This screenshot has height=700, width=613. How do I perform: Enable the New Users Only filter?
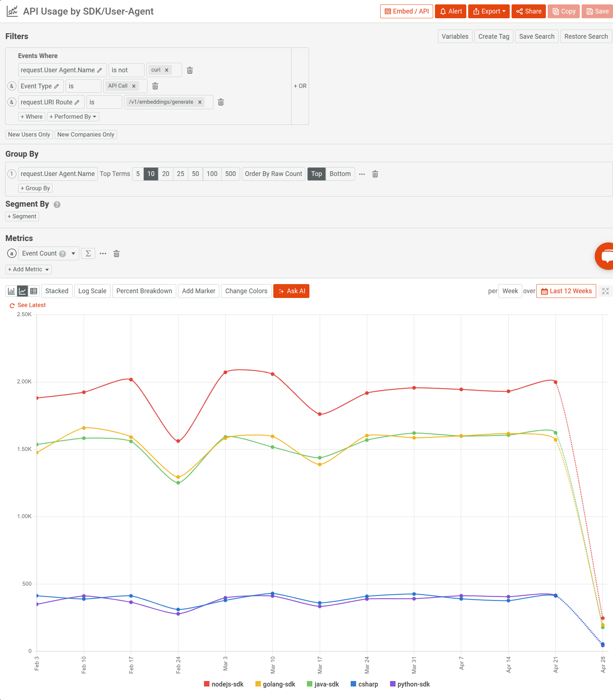(x=29, y=134)
